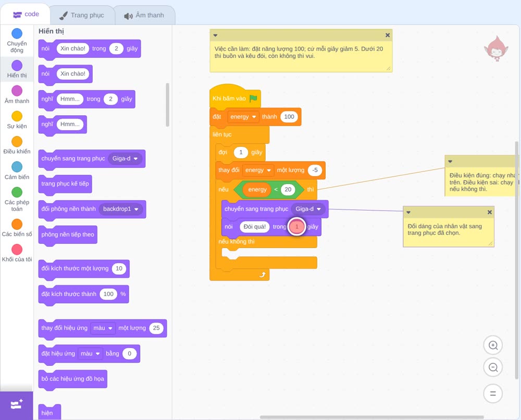Open the add extension button at bottom left
521x420 pixels.
click(17, 405)
